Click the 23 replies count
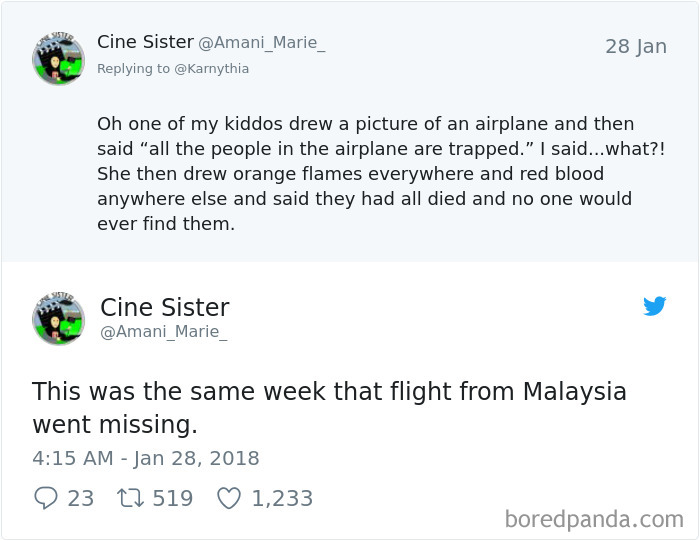700x541 pixels. tap(80, 498)
